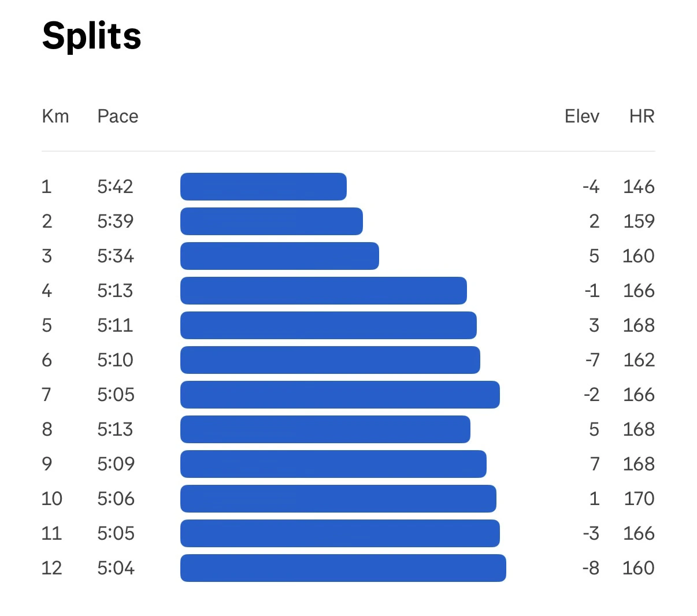The width and height of the screenshot is (697, 616).
Task: Click the -8 elevation value
Action: click(x=591, y=568)
